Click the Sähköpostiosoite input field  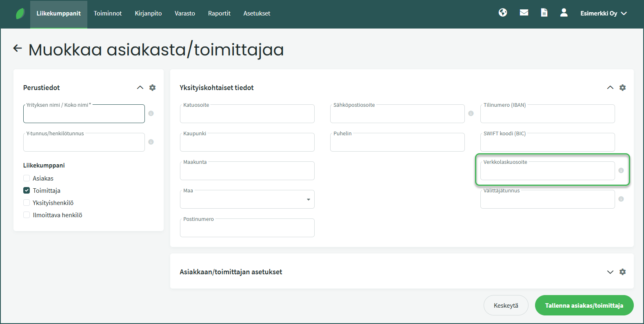point(397,115)
